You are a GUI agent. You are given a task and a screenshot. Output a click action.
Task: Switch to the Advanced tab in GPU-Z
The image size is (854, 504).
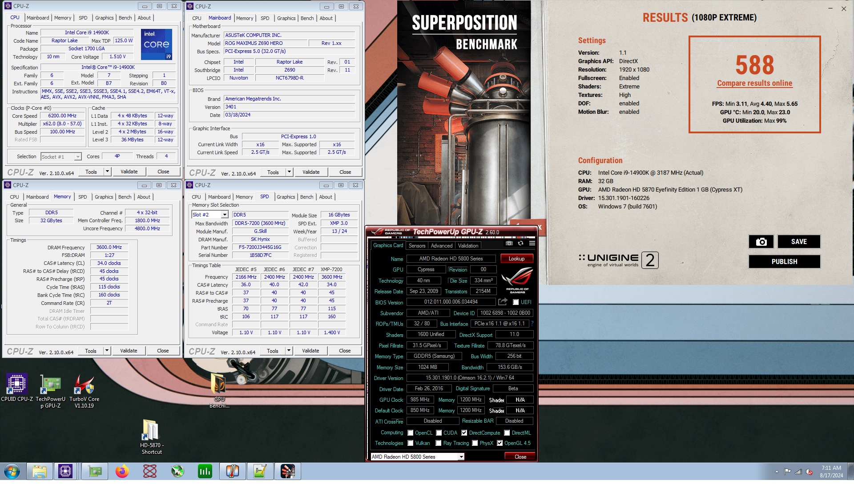click(442, 246)
